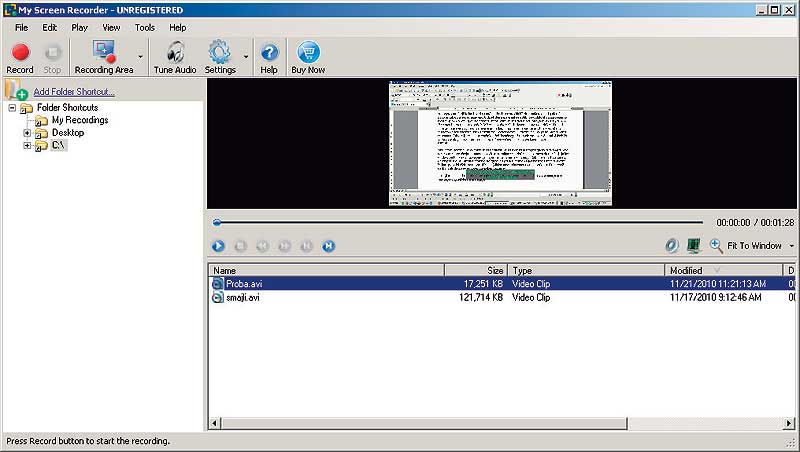
Task: Open the Play menu
Action: (x=80, y=28)
